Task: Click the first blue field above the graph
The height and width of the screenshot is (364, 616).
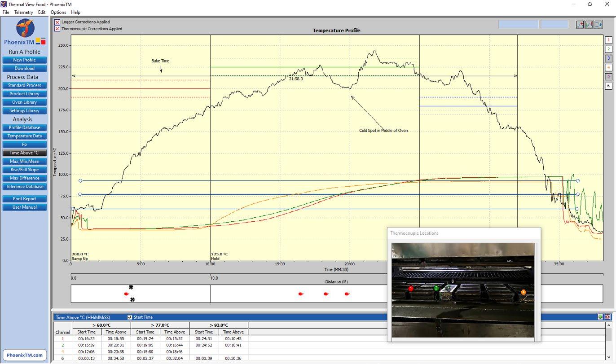Action: [519, 25]
